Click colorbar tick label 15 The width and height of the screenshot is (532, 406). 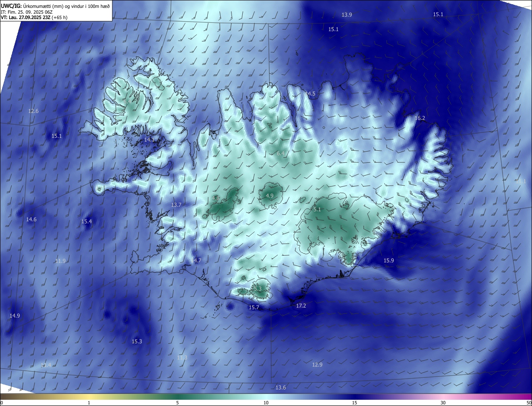[x=355, y=403]
